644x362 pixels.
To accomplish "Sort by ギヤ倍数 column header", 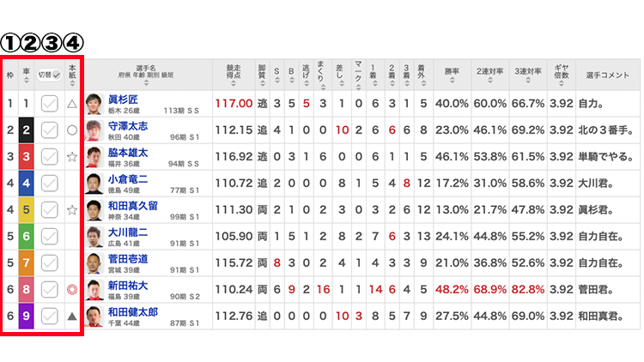I will pyautogui.click(x=561, y=75).
